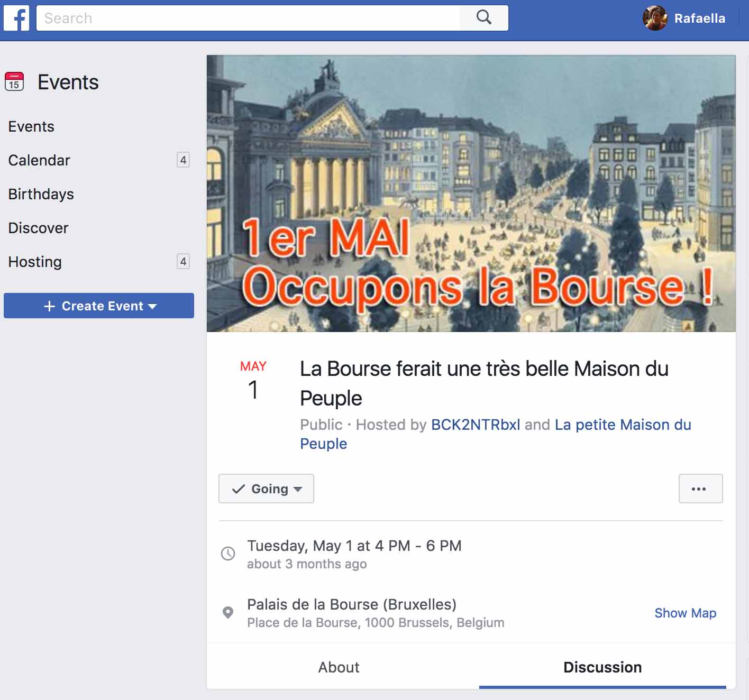This screenshot has height=700, width=749.
Task: Click the Tuesday, May 1 time text
Action: pos(354,546)
